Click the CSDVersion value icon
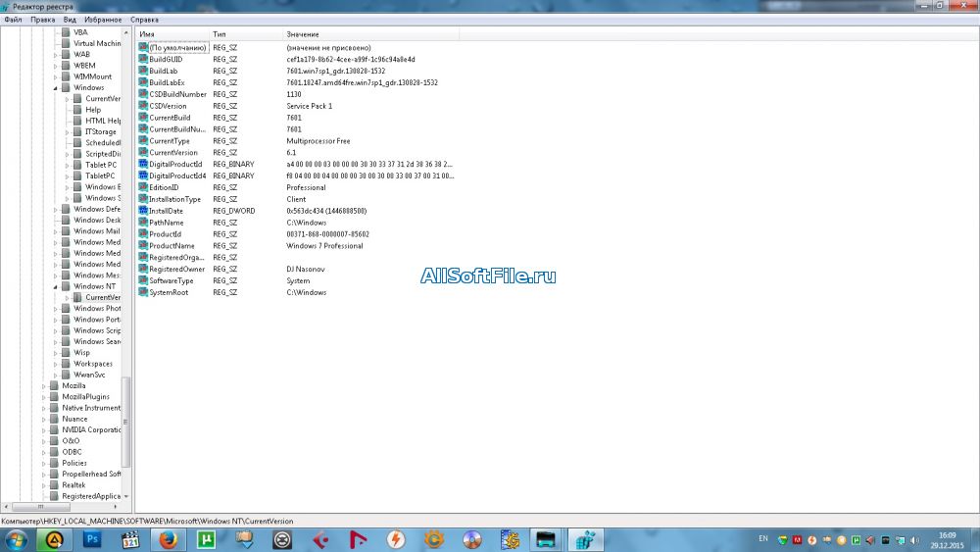Viewport: 980px width, 552px height. coord(142,106)
